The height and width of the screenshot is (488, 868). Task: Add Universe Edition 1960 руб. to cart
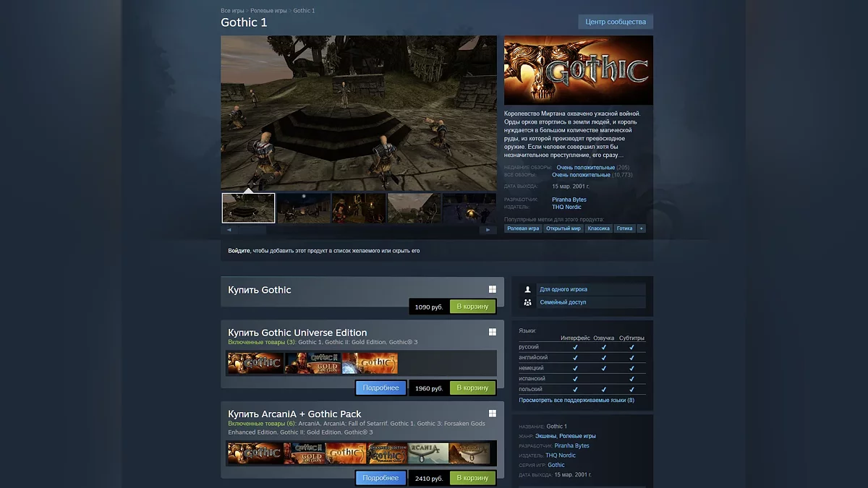[x=473, y=388]
